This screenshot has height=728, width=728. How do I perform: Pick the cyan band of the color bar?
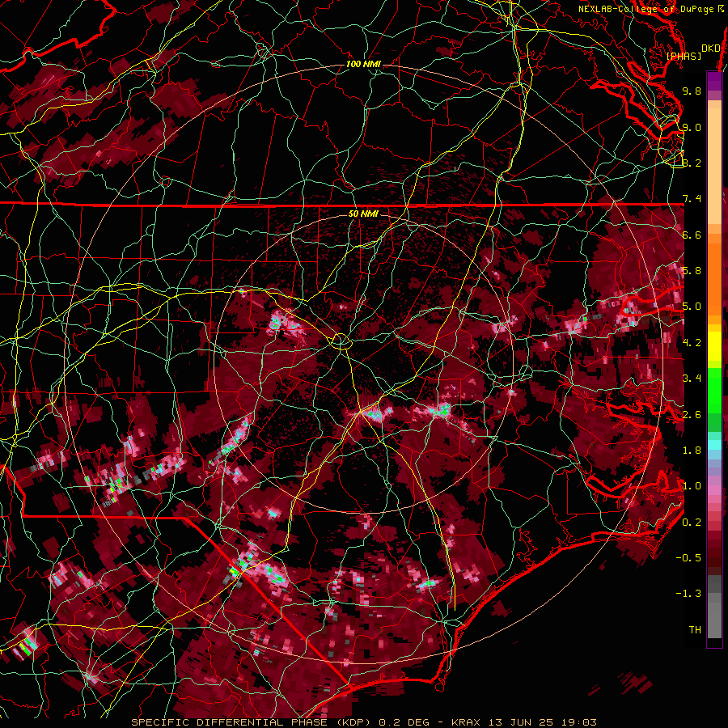click(x=714, y=444)
